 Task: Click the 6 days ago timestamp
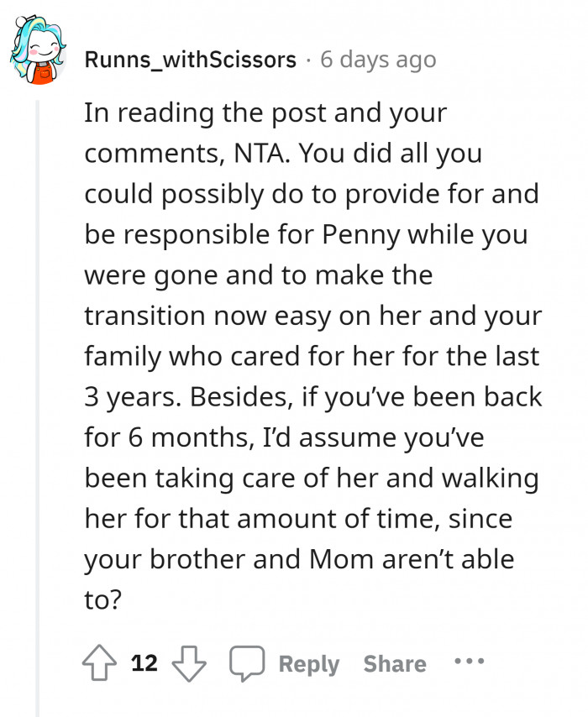[379, 59]
